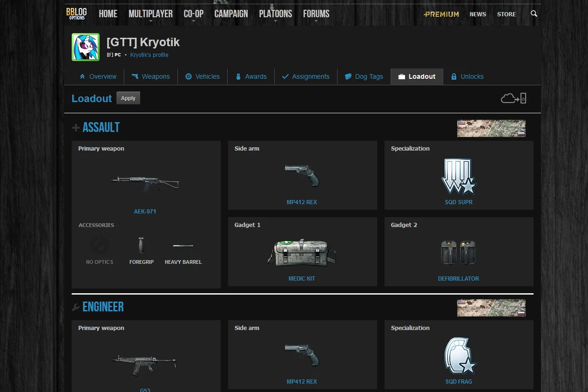
Task: Visit the Store page
Action: [x=507, y=14]
